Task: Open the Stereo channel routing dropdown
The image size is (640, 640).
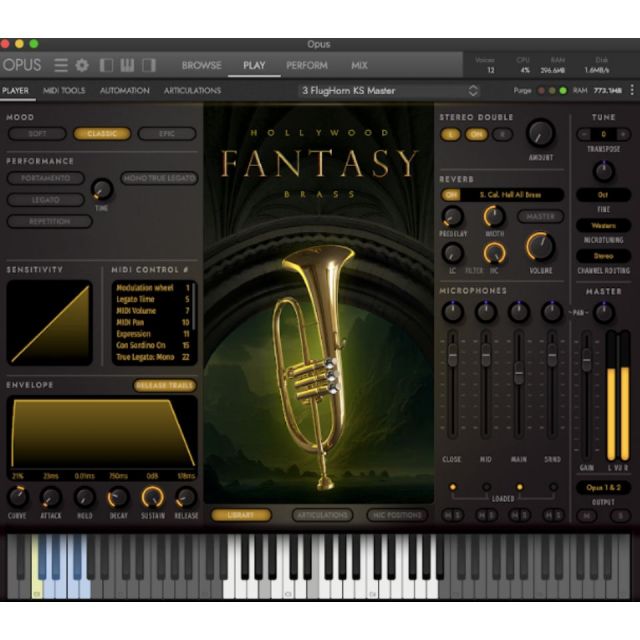Action: coord(603,256)
